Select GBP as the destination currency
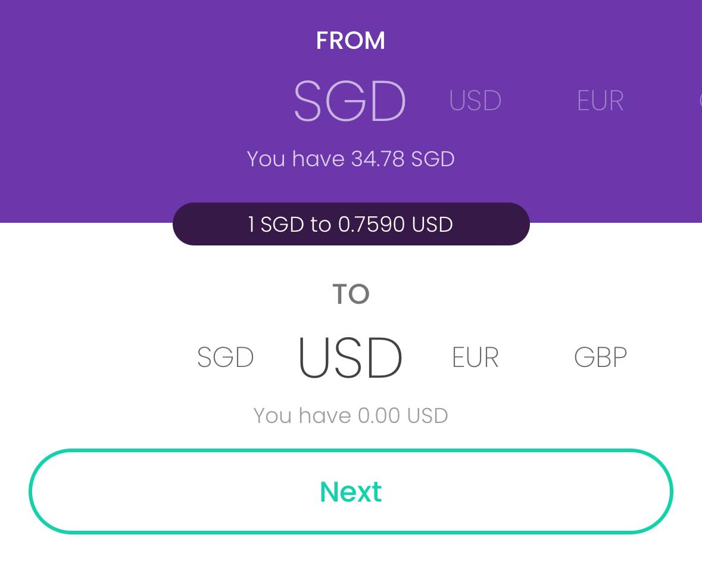Image resolution: width=702 pixels, height=588 pixels. click(600, 356)
